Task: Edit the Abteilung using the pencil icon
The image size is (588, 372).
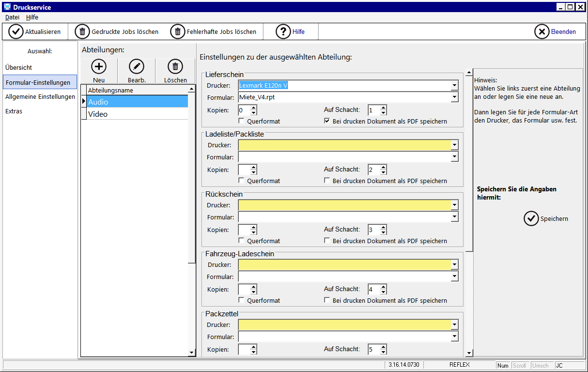Action: [137, 67]
